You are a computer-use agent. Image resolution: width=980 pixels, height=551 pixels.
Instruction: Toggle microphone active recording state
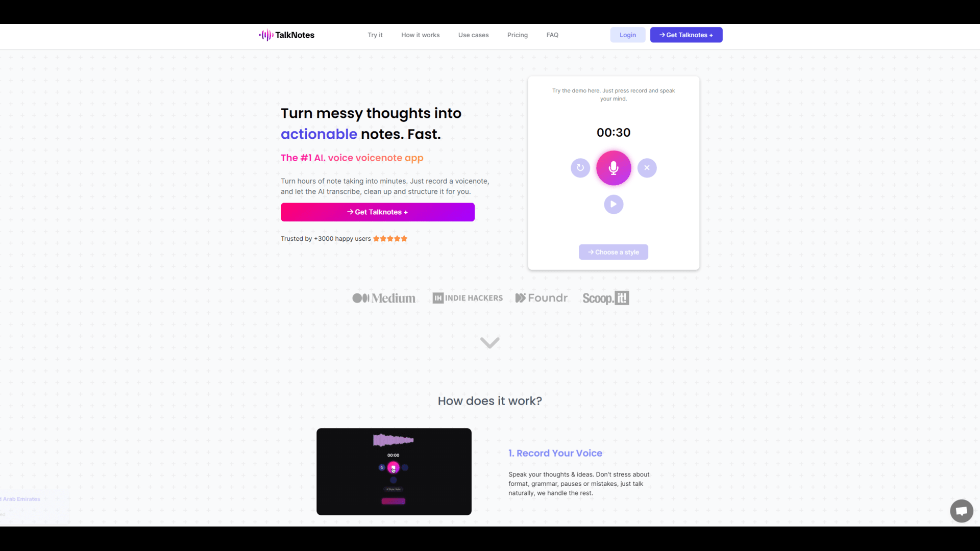click(613, 167)
